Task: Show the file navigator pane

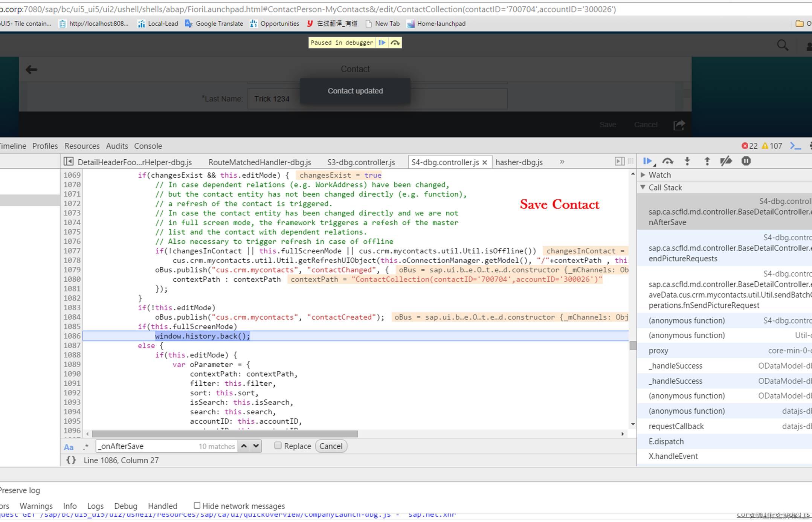Action: [x=68, y=162]
